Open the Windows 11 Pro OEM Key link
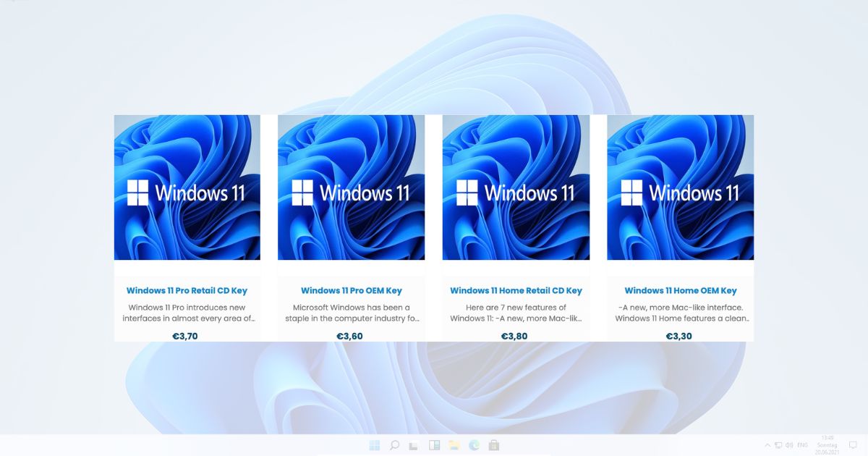Image resolution: width=868 pixels, height=456 pixels. (352, 291)
